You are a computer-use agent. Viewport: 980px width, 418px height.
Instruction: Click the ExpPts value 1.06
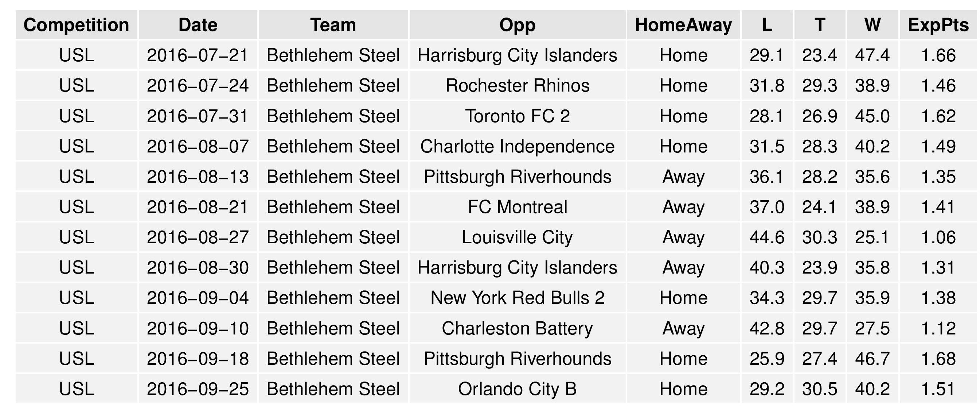click(938, 237)
